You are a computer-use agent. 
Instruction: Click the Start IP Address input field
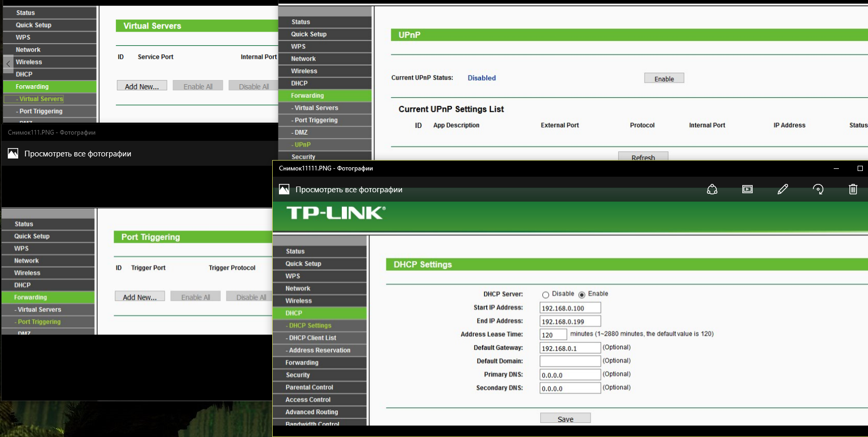(x=570, y=308)
